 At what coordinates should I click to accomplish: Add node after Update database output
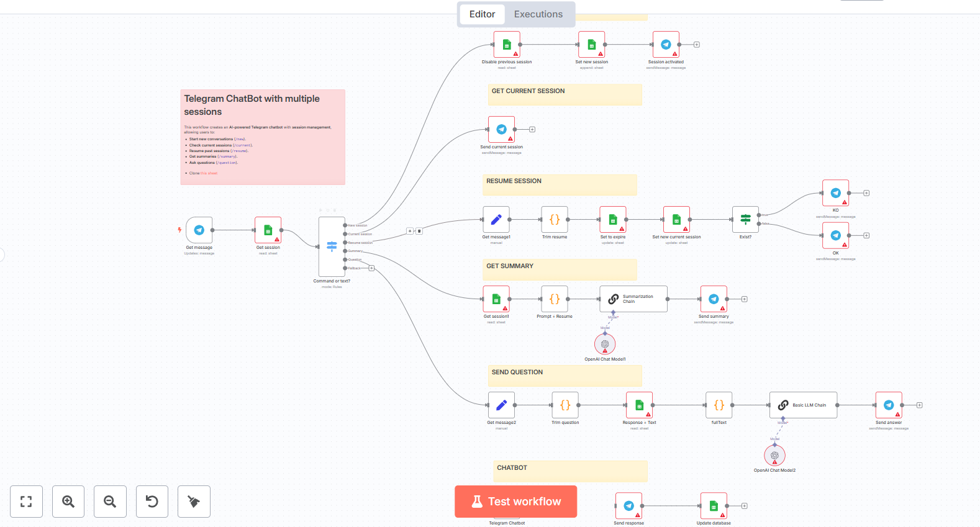(745, 506)
